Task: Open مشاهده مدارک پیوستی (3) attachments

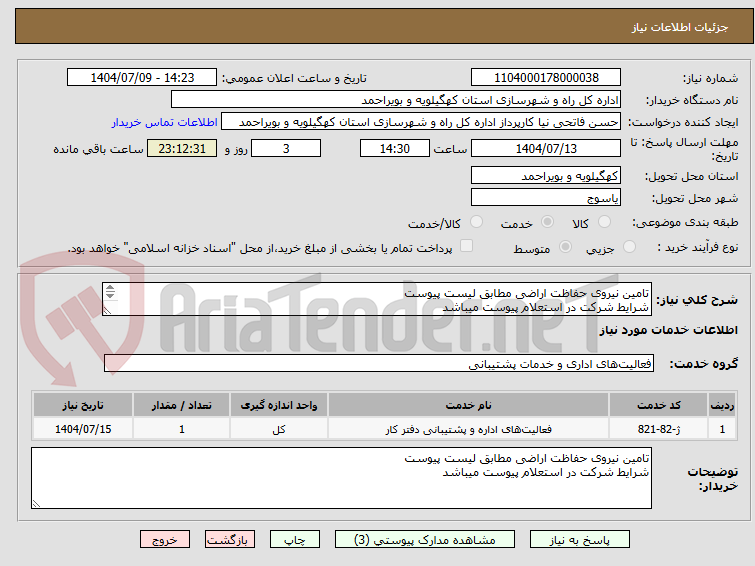Action: [x=425, y=540]
